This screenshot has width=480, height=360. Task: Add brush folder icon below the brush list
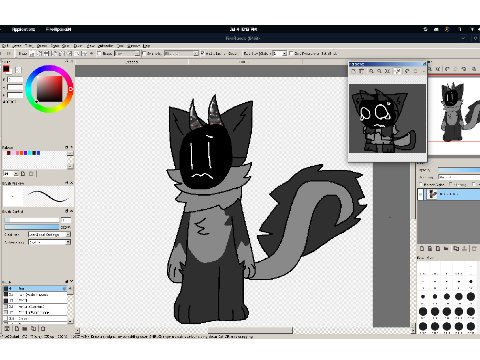pos(25,329)
